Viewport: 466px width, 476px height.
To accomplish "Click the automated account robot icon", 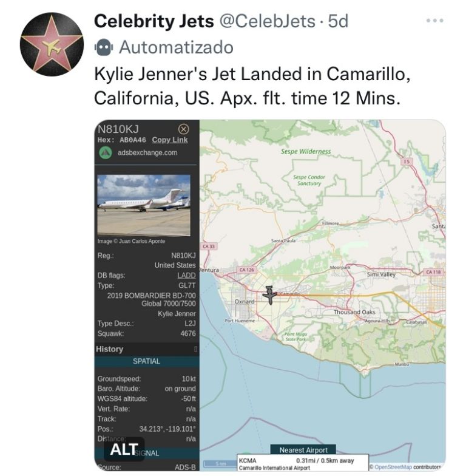I will [x=103, y=46].
